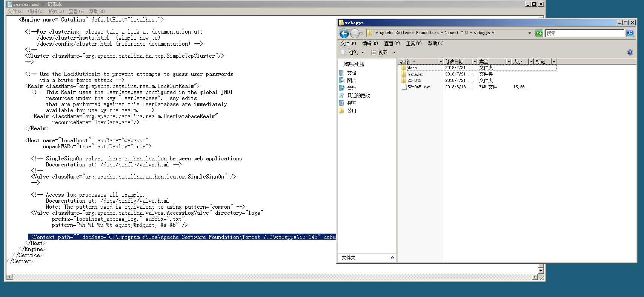
Task: Expand arrow after Apache Software Foundation breadcrumb
Action: coord(442,33)
